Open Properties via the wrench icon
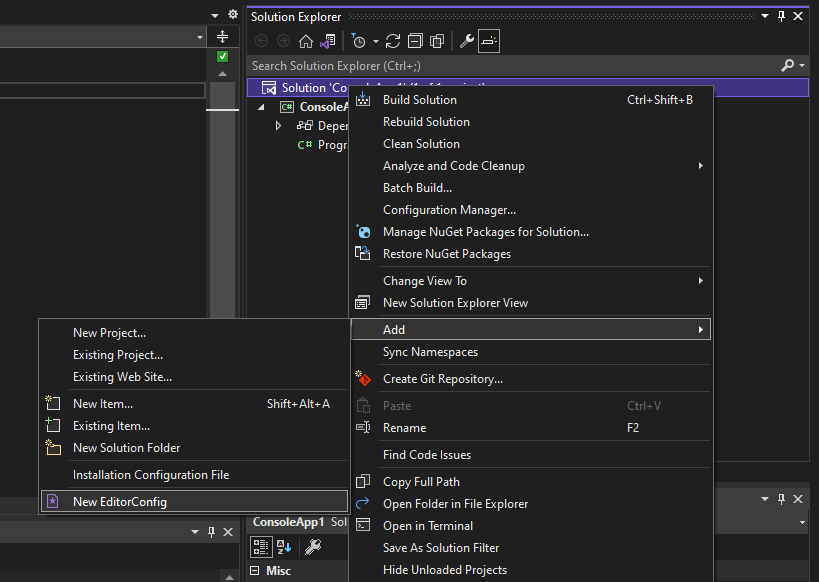The width and height of the screenshot is (819, 582). coord(466,41)
